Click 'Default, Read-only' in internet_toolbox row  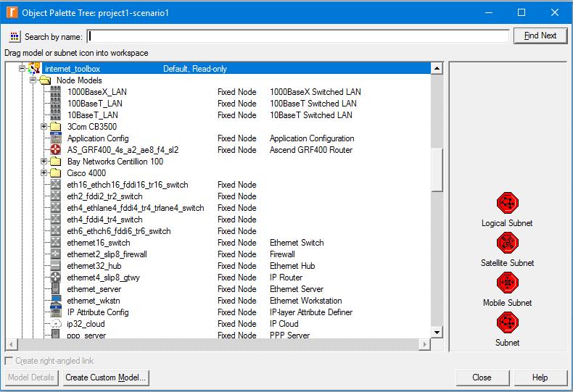click(195, 69)
